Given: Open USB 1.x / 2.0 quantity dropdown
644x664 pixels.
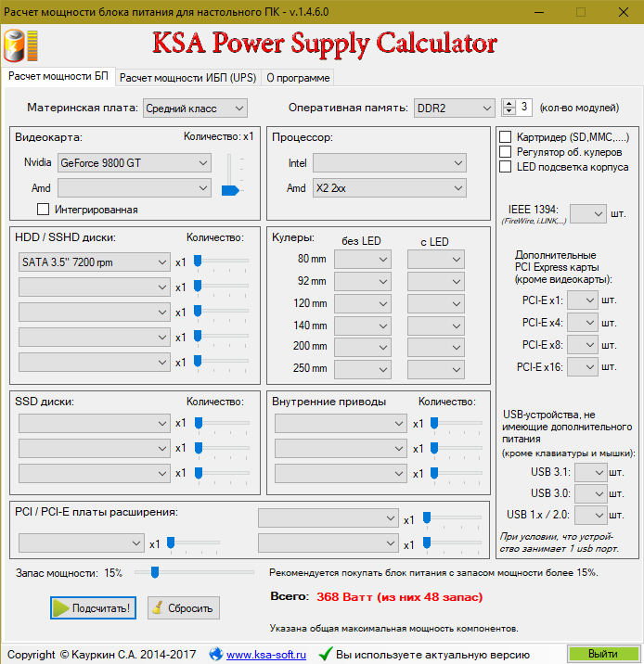Looking at the screenshot, I should click(x=590, y=515).
